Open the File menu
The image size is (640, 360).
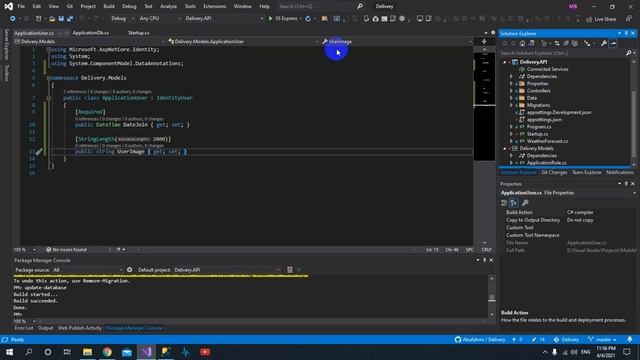coord(21,7)
